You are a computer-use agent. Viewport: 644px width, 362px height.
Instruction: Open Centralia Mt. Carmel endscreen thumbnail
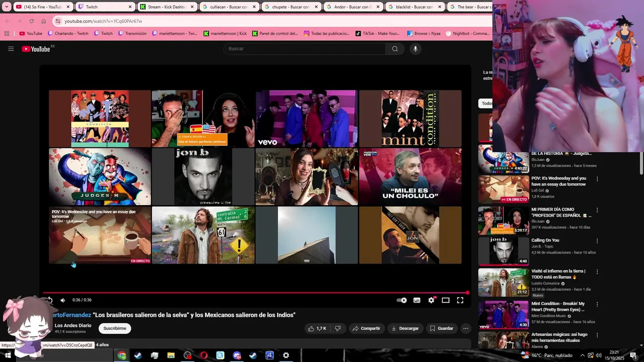coord(203,235)
